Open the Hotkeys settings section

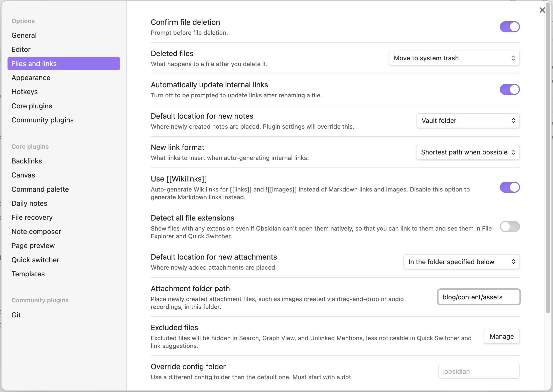point(25,92)
